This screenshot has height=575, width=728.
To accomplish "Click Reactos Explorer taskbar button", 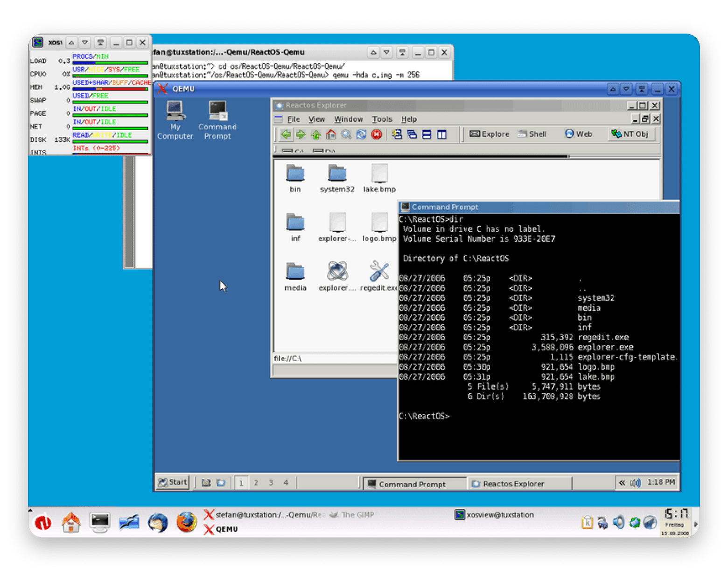I will (520, 484).
